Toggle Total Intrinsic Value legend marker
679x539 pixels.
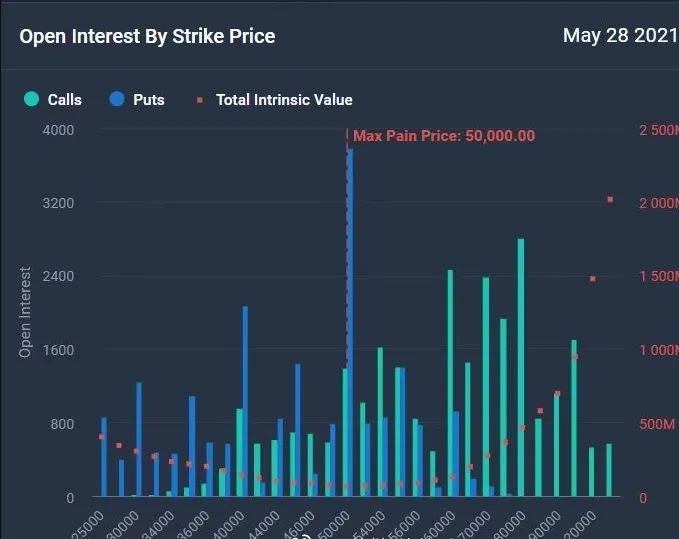click(x=200, y=100)
